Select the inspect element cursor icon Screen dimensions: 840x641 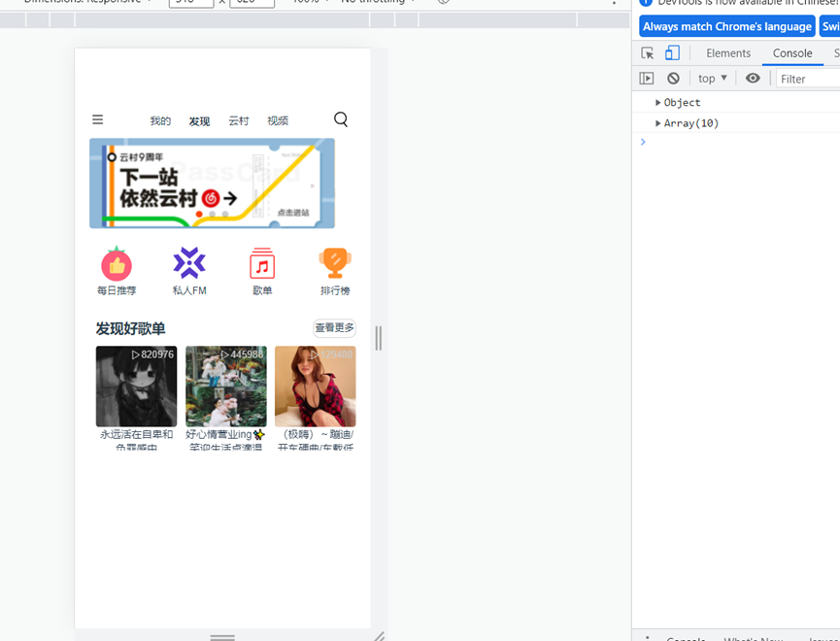pyautogui.click(x=647, y=53)
